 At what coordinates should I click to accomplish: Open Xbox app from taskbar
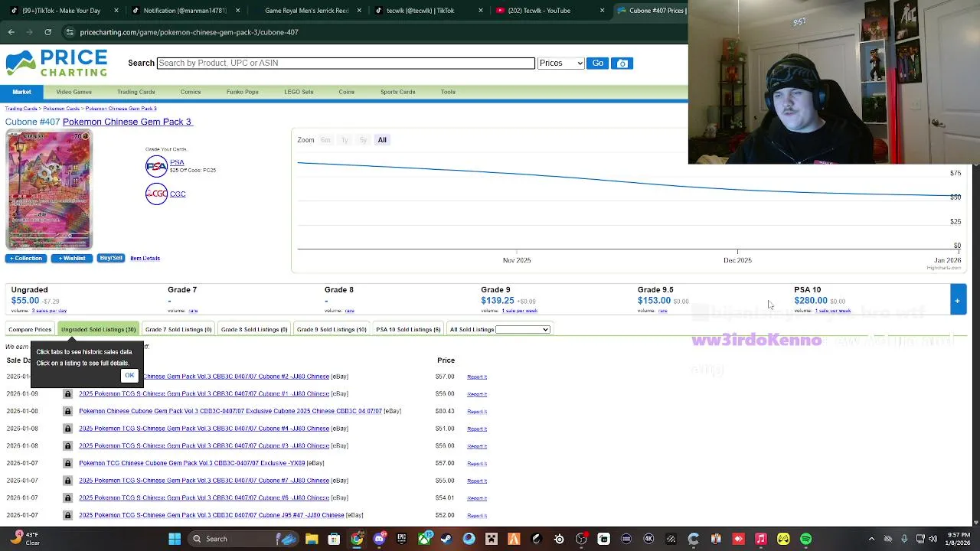click(x=424, y=539)
